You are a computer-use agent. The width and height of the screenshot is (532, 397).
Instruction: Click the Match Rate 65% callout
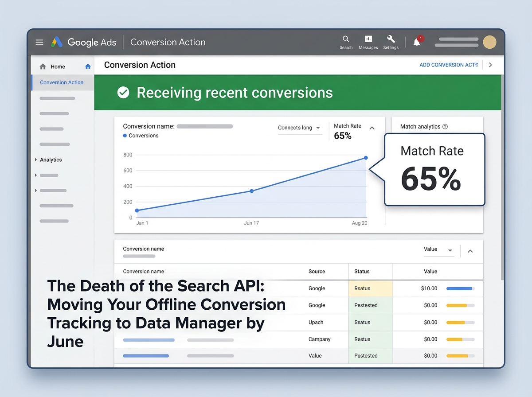pos(434,170)
